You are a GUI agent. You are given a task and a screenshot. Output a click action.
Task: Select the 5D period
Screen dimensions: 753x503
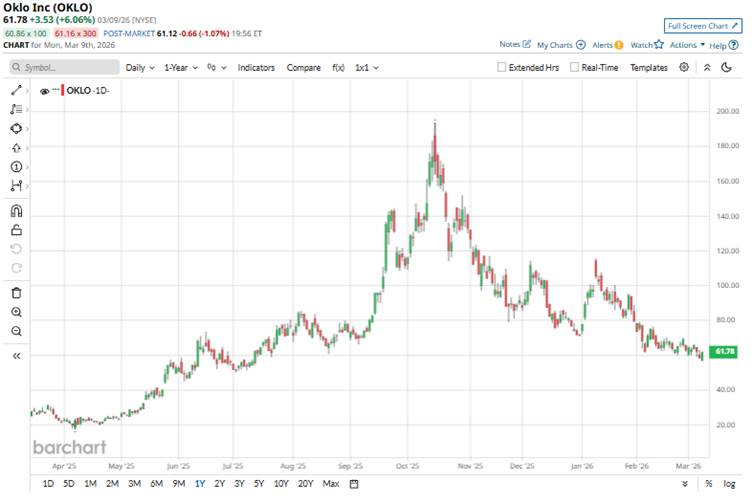click(69, 484)
